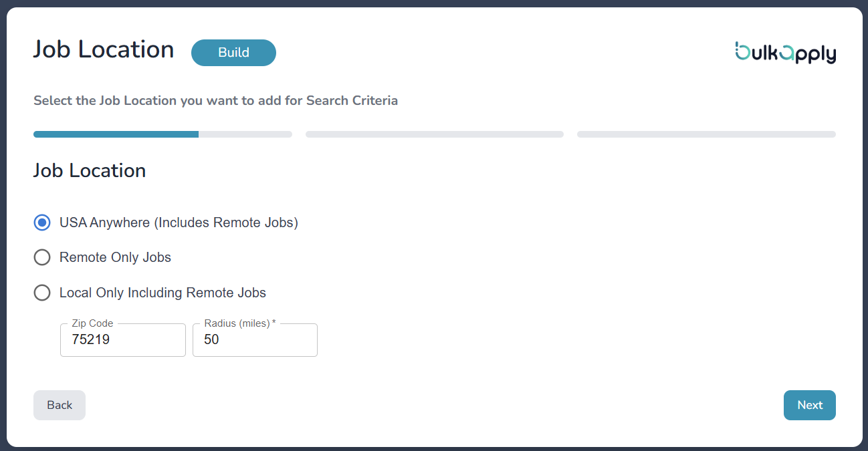Viewport: 868px width, 451px height.
Task: Click the bulkApply circular logo mark
Action: pos(742,53)
